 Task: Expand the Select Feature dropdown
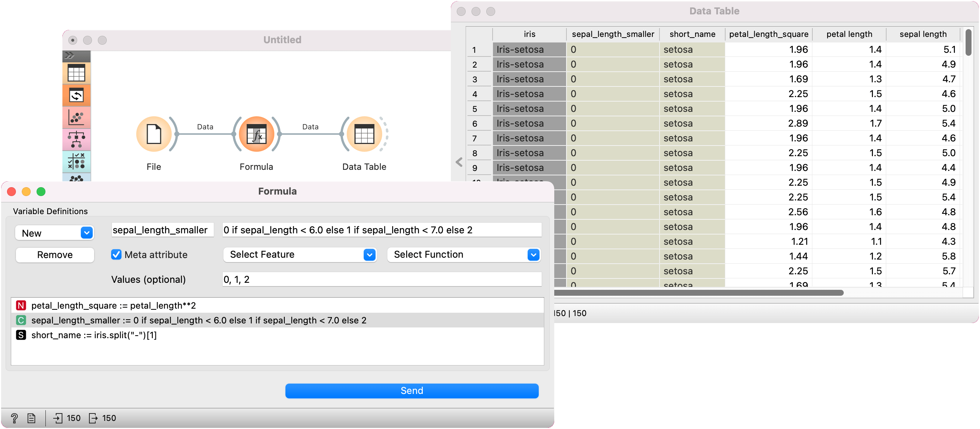[300, 254]
